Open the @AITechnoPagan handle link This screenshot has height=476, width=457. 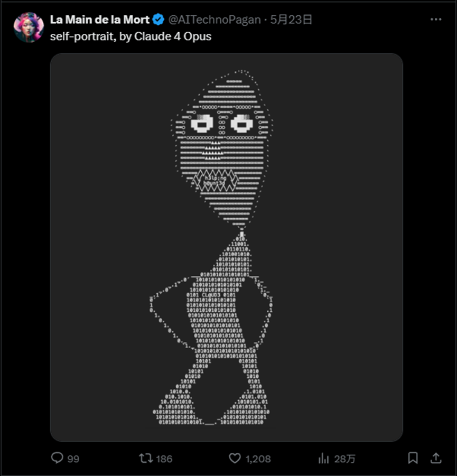tap(214, 20)
